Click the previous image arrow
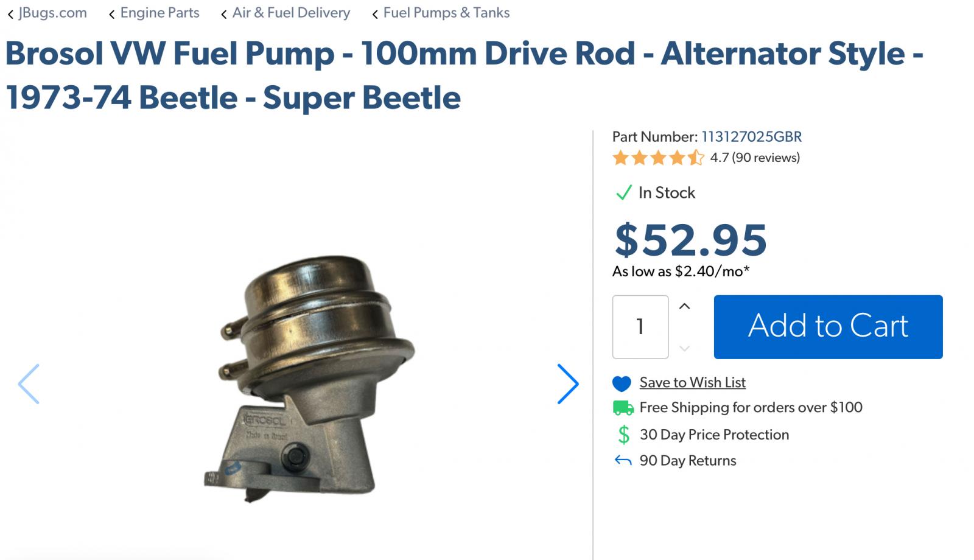974x560 pixels. (x=29, y=384)
